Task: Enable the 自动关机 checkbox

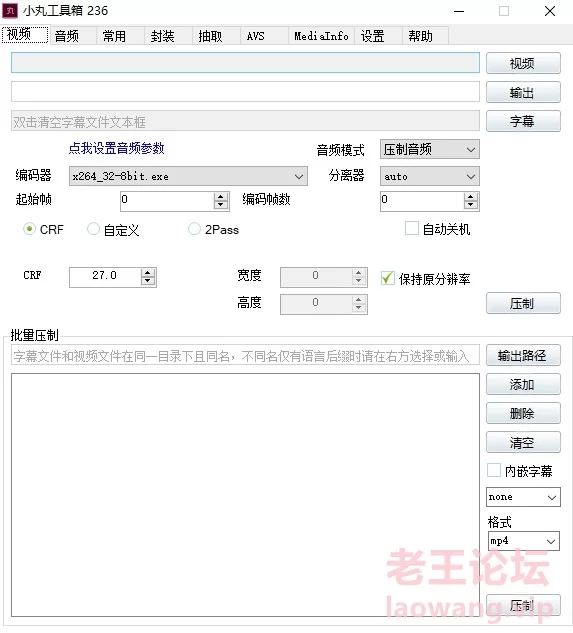Action: click(411, 228)
